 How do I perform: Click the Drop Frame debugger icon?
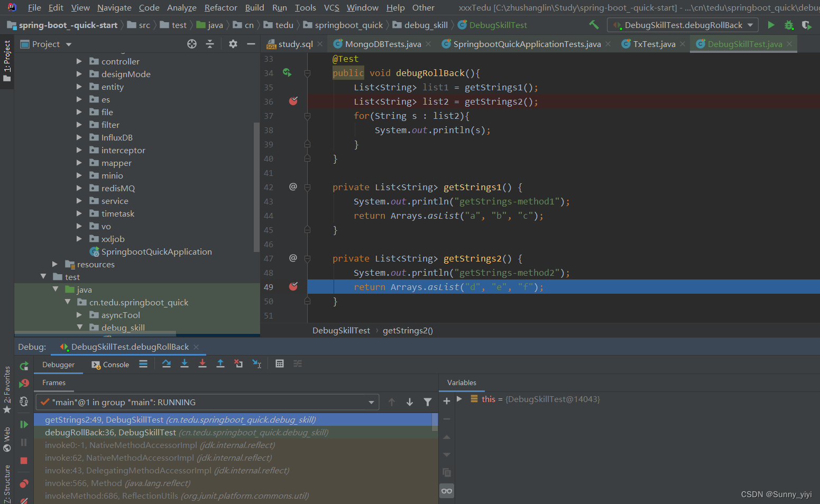pos(238,363)
